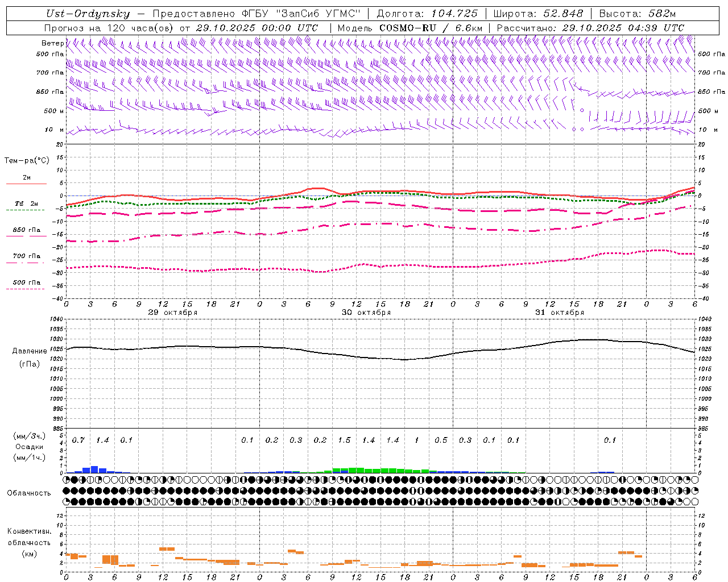Click the left 700 гПа wind level label
Image resolution: width=728 pixels, height=582 pixels.
(x=49, y=73)
